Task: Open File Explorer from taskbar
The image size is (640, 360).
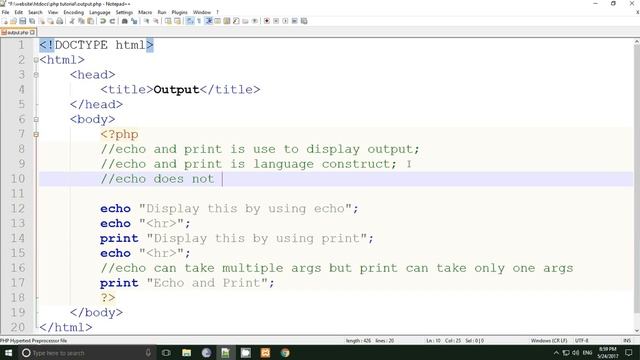Action: (187, 353)
